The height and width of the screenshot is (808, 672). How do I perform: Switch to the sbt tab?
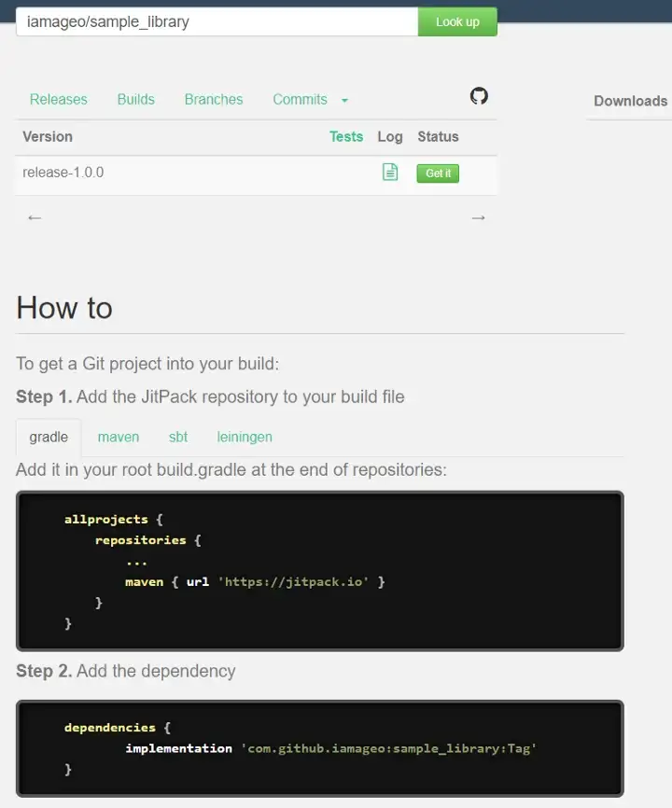tap(177, 437)
